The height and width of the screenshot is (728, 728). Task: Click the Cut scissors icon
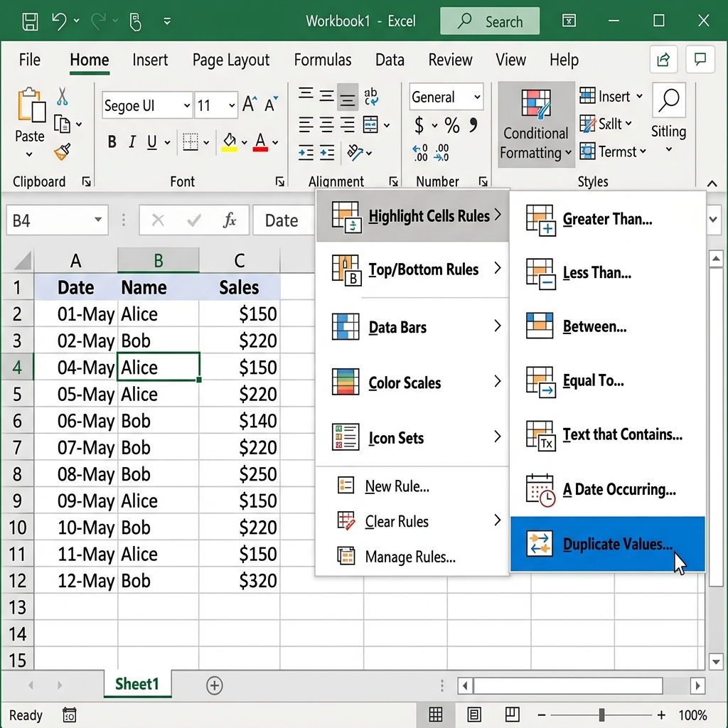coord(63,97)
